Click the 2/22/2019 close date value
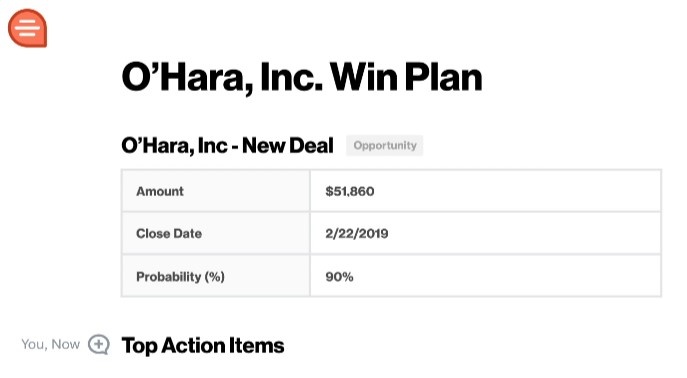This screenshot has width=687, height=378. (x=357, y=233)
